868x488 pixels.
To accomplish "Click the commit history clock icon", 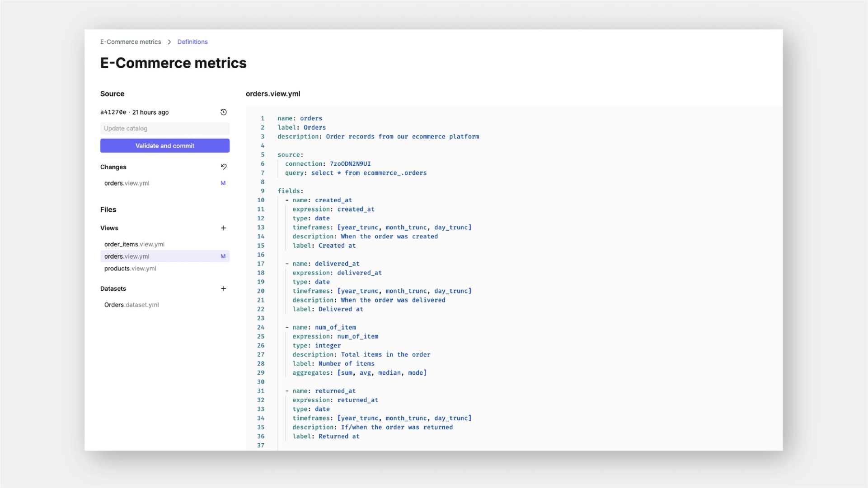I will coord(223,112).
